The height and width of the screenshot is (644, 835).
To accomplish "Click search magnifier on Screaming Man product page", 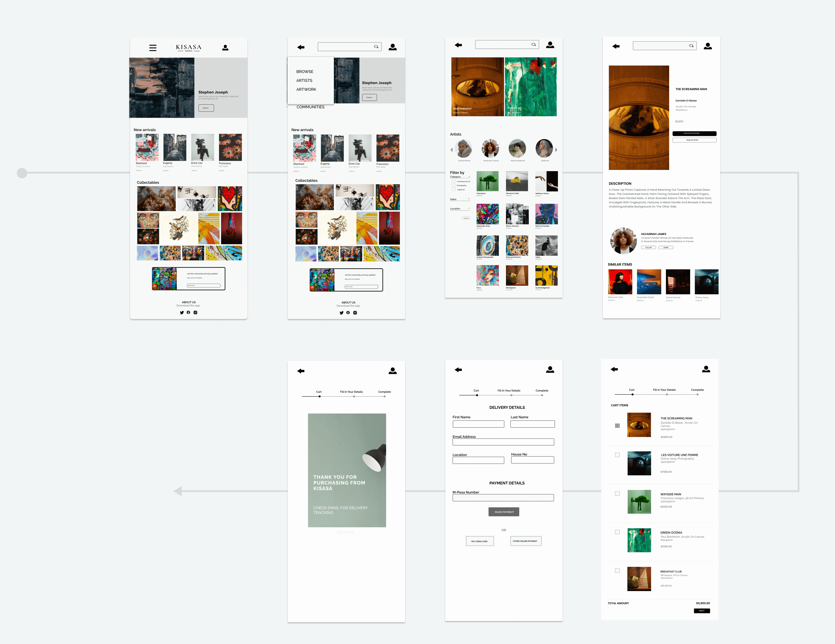I will (x=691, y=46).
